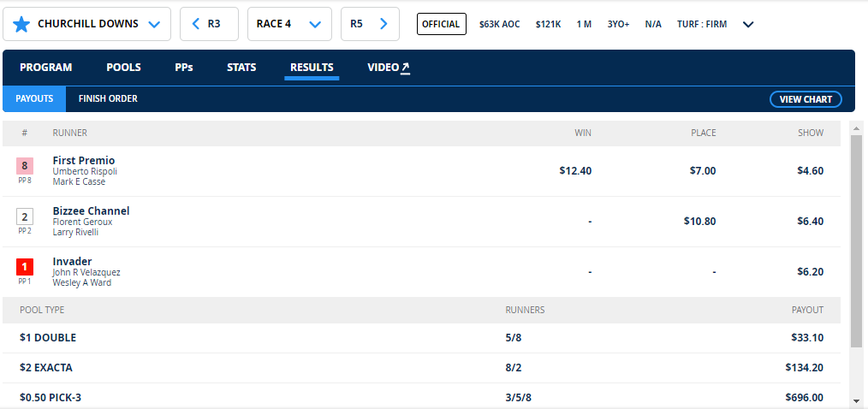The image size is (868, 409).
Task: Click the pink number 8 saddle cloth
Action: [x=24, y=166]
